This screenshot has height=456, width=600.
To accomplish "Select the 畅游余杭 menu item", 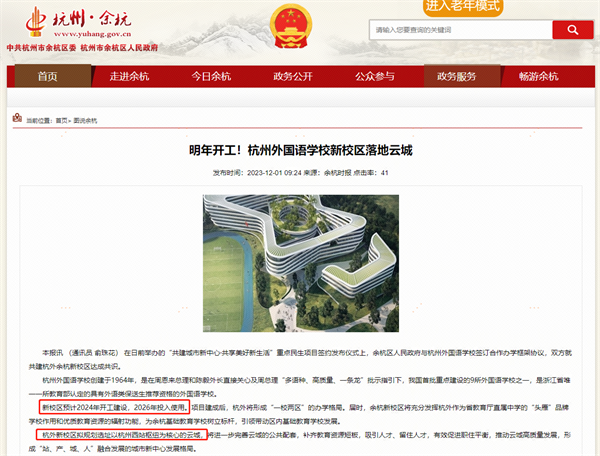I will pos(538,76).
